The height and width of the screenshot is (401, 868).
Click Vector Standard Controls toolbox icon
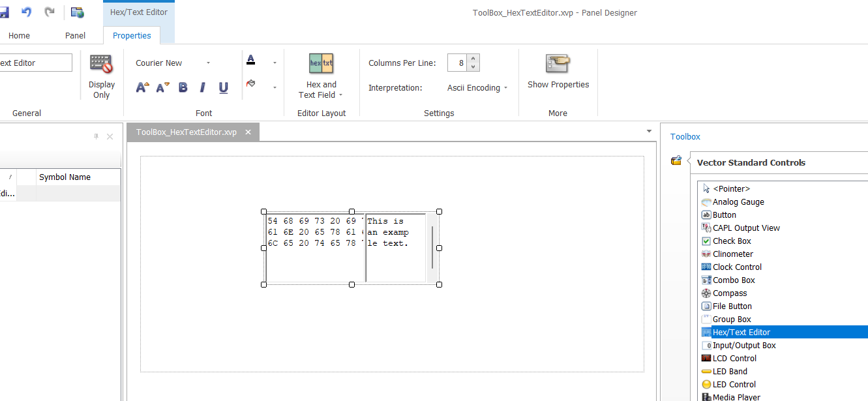click(x=676, y=160)
